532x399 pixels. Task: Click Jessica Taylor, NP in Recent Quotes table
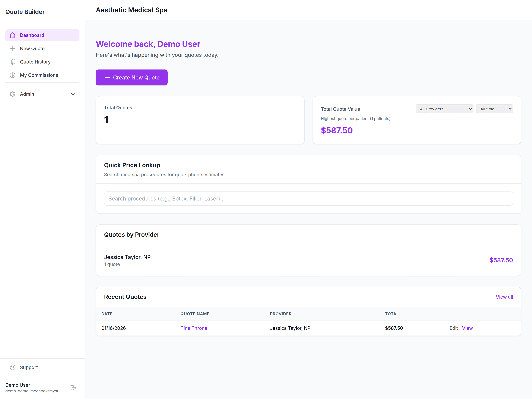point(290,328)
